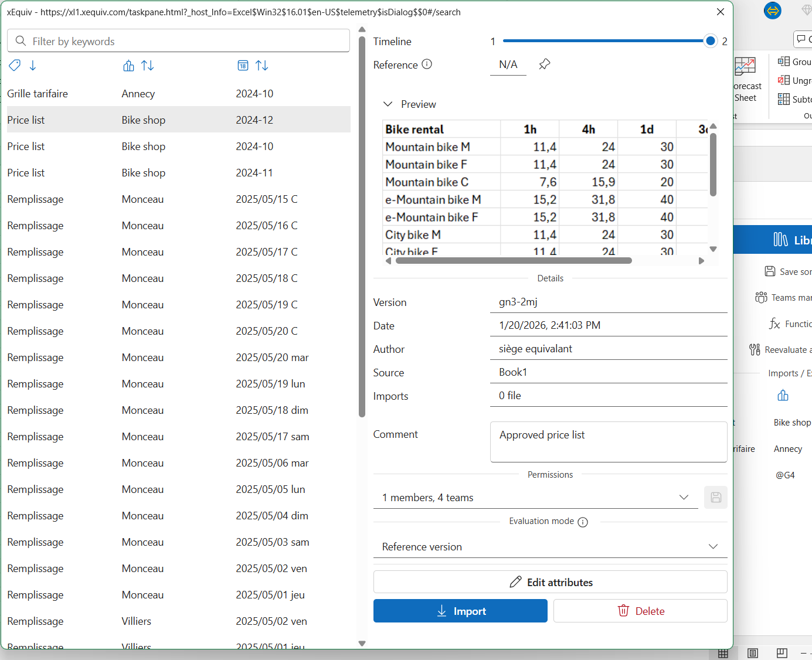Click the Timeline slider handle
This screenshot has width=812, height=660.
click(x=710, y=41)
